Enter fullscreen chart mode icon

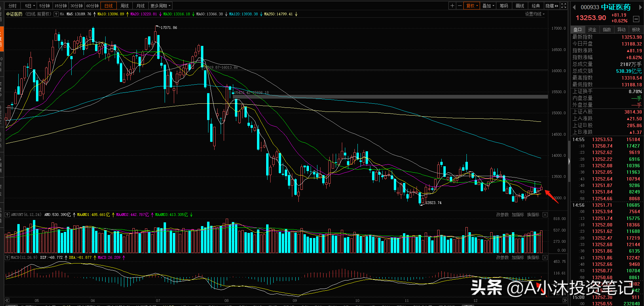coord(564,6)
